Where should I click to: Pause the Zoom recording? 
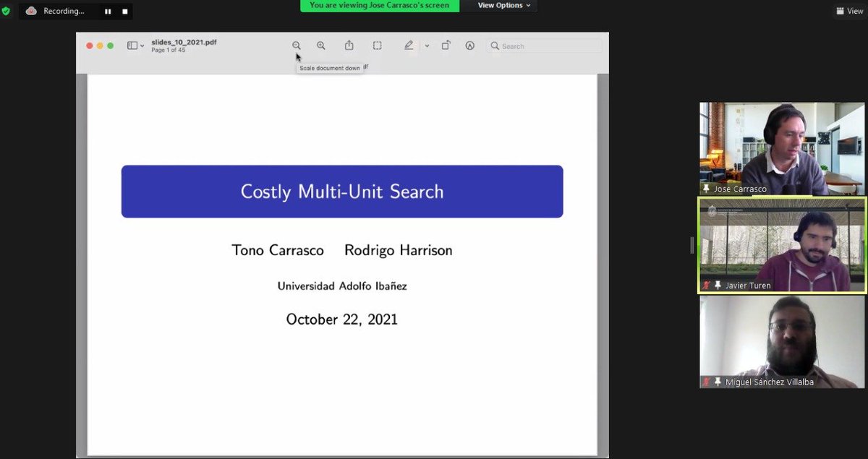pyautogui.click(x=108, y=12)
